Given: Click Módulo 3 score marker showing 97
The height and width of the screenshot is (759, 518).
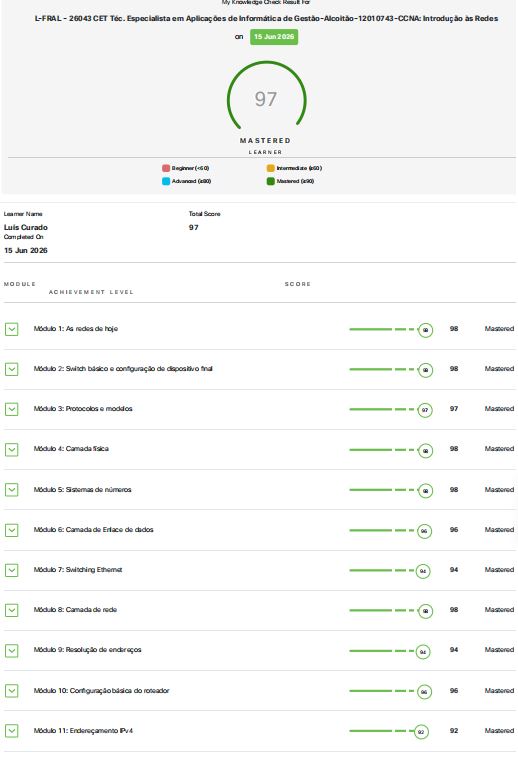Looking at the screenshot, I should pos(425,410).
